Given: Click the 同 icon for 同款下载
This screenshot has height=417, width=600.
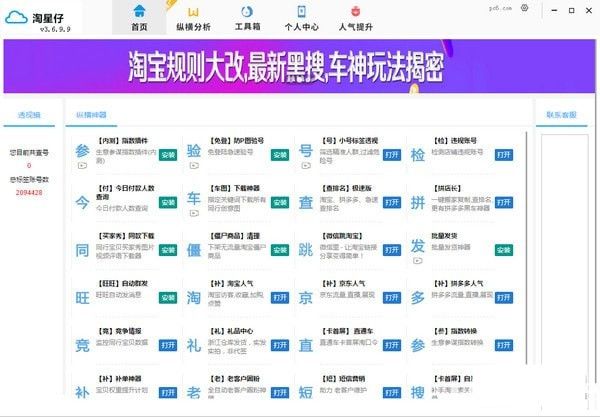Looking at the screenshot, I should click(82, 250).
